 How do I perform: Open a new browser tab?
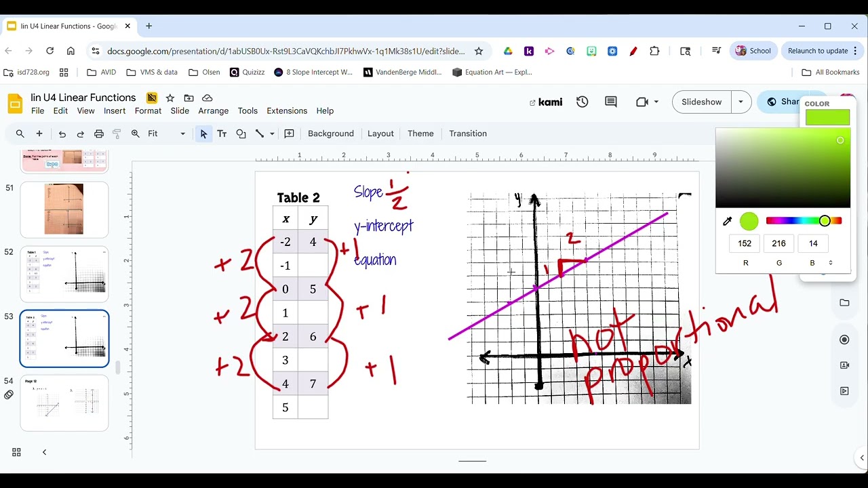pyautogui.click(x=149, y=26)
